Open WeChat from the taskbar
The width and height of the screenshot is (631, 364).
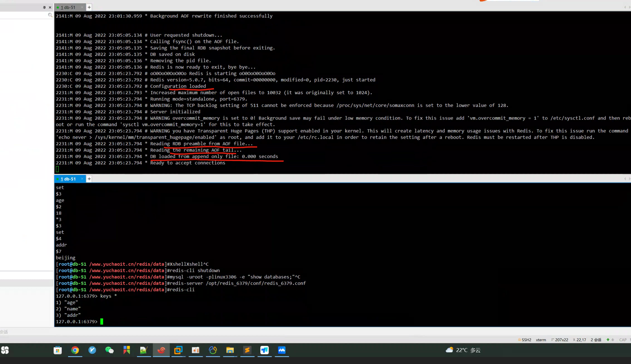click(x=109, y=350)
